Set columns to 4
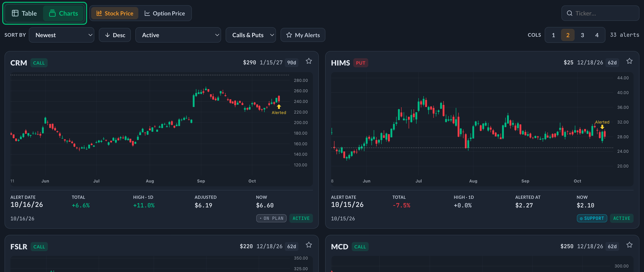Screen dimensions: 644x272 tap(597, 35)
